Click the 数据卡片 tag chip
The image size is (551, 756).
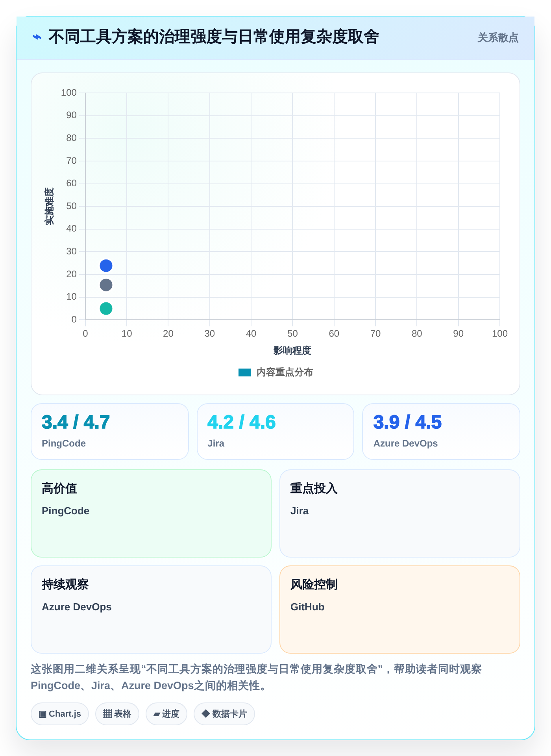pos(224,714)
